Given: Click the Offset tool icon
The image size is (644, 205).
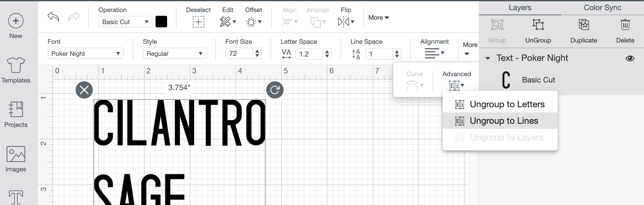Looking at the screenshot, I should pos(251,22).
